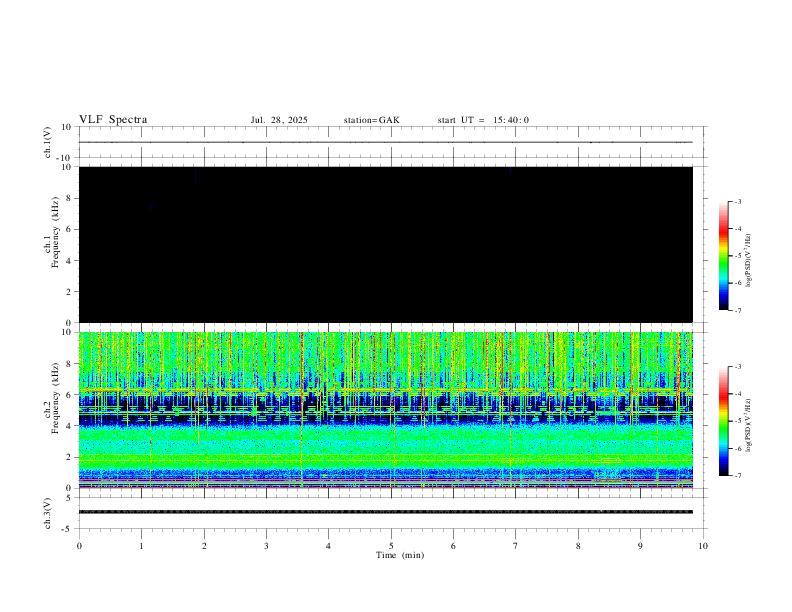Click the Jul. 28, 2025 date label
The height and width of the screenshot is (612, 792).
279,120
